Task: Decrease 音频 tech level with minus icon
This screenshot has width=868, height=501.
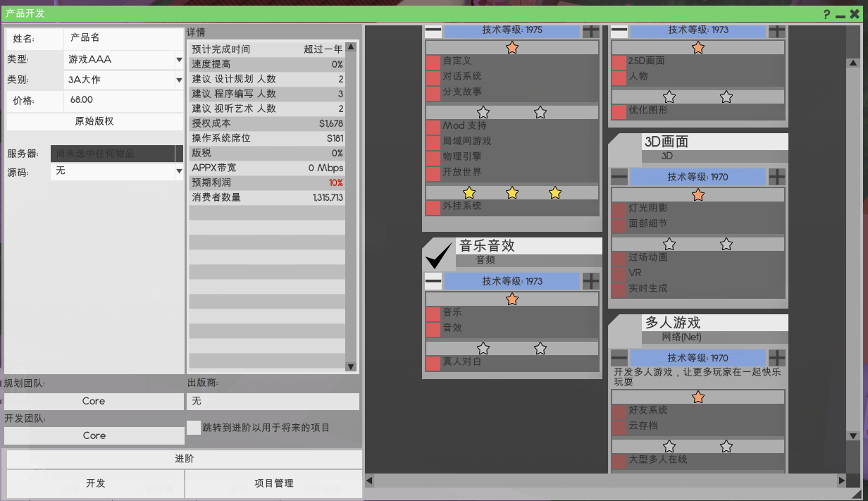Action: coord(433,281)
